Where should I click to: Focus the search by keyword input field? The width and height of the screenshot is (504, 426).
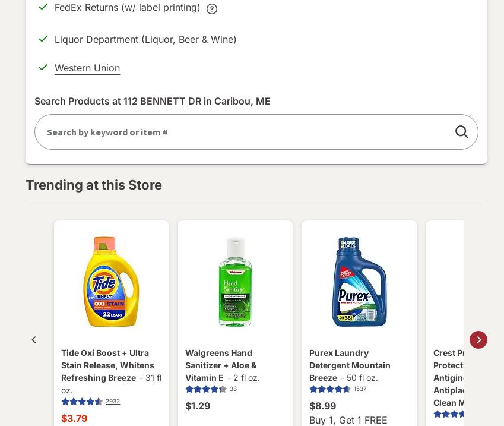243,132
